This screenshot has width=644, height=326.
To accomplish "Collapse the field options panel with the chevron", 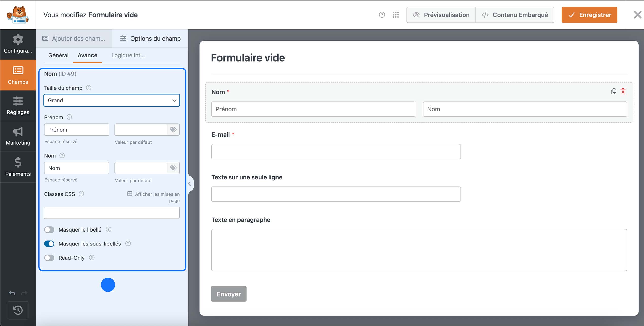I will point(190,184).
